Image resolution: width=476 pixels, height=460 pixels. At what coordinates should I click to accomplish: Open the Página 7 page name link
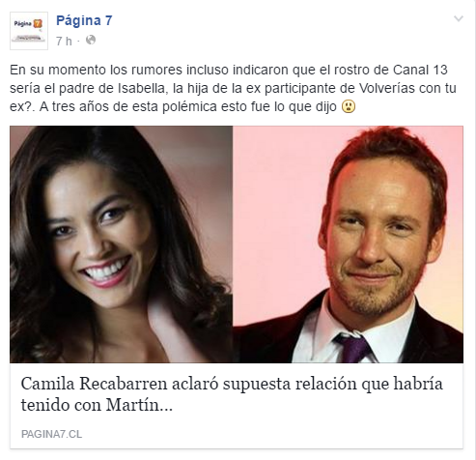tap(84, 20)
